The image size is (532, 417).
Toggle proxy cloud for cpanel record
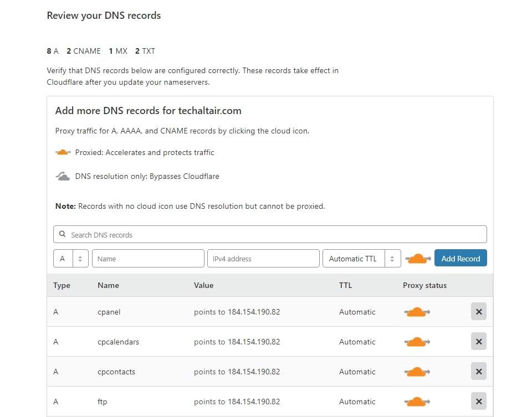417,312
